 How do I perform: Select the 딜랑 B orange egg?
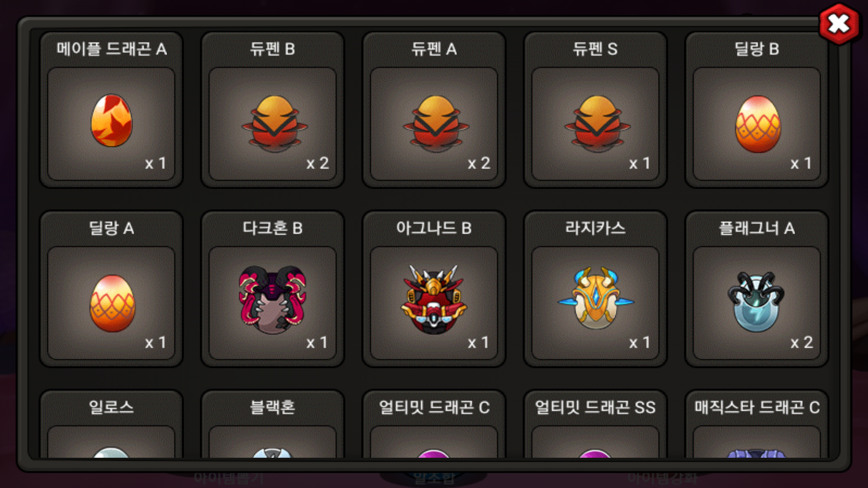coord(758,124)
